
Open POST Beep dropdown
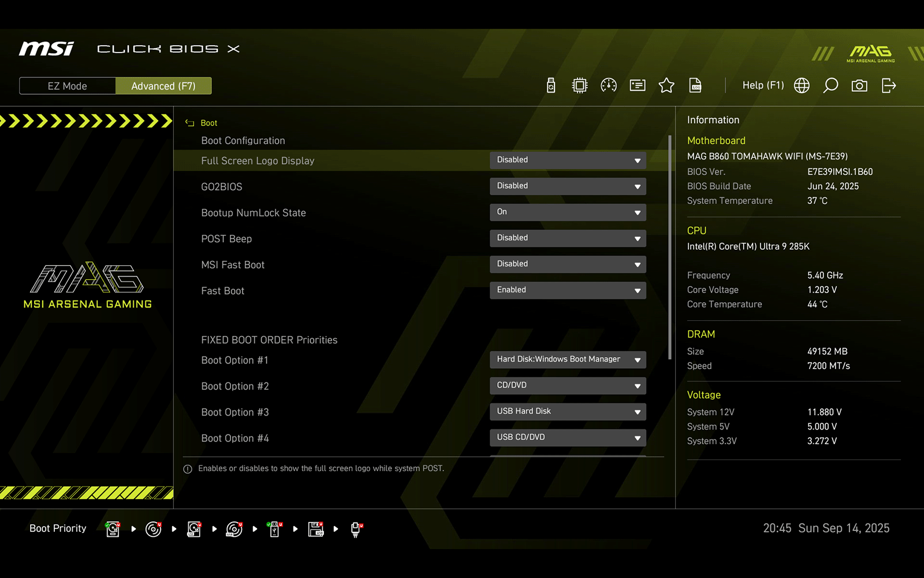(x=568, y=238)
